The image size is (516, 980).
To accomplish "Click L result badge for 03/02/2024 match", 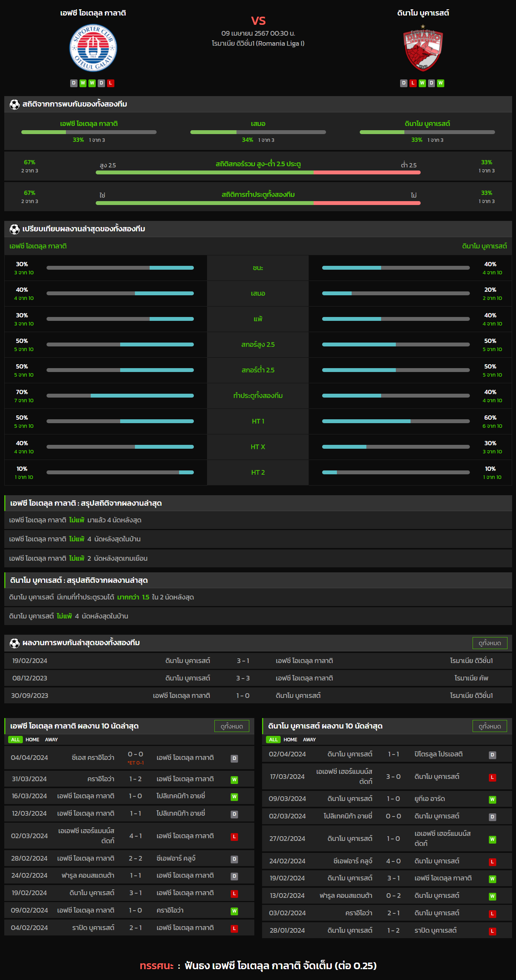I will [x=492, y=913].
